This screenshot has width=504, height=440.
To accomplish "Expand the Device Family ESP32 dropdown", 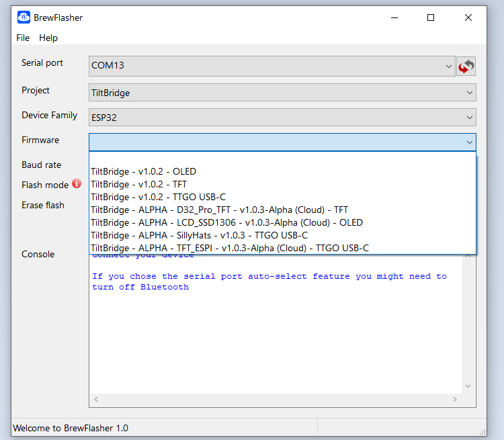I will 282,118.
